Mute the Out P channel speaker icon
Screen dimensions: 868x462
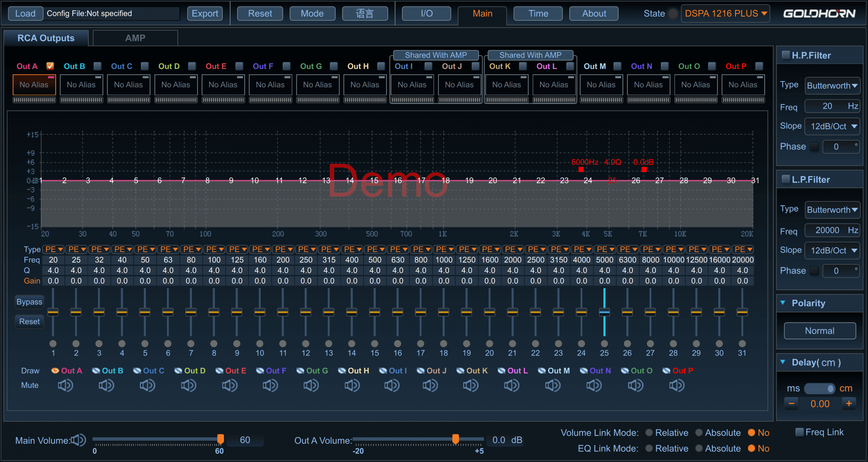(x=677, y=385)
